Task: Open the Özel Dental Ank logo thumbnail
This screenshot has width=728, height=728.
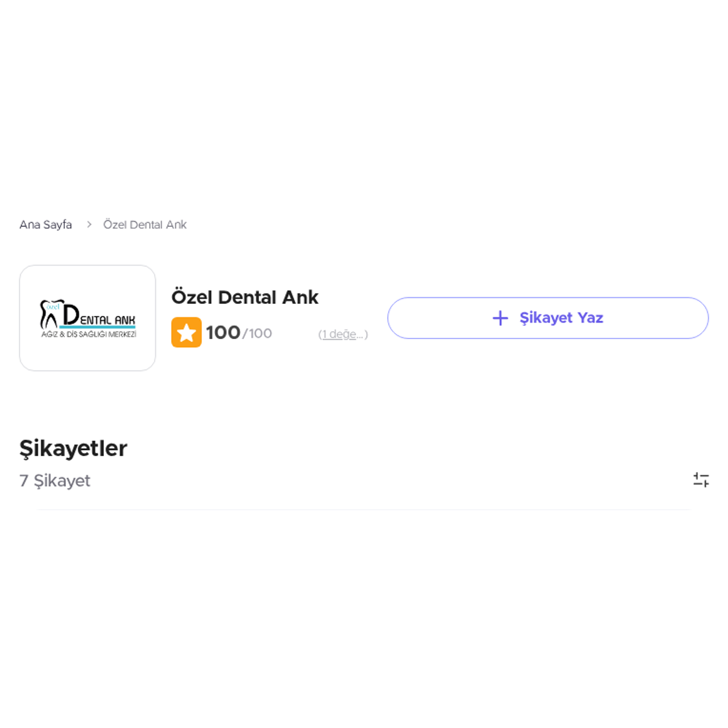Action: (x=87, y=318)
